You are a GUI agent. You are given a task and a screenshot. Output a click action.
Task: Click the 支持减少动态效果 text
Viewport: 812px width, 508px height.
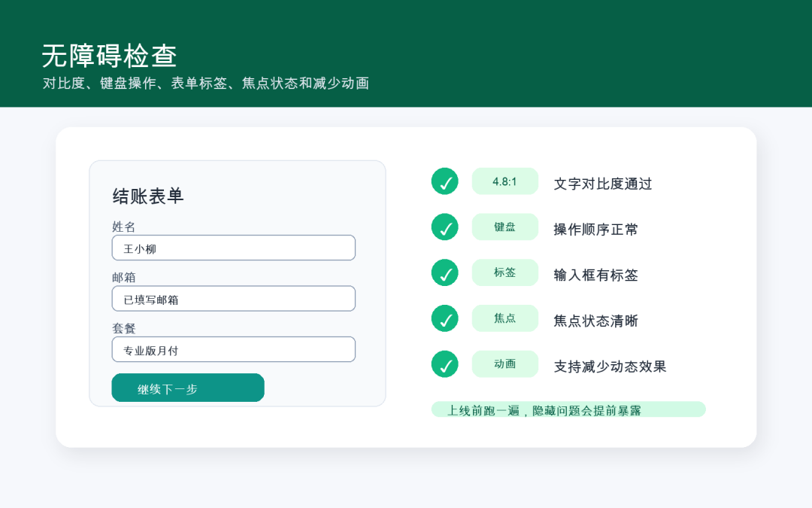[x=610, y=367]
